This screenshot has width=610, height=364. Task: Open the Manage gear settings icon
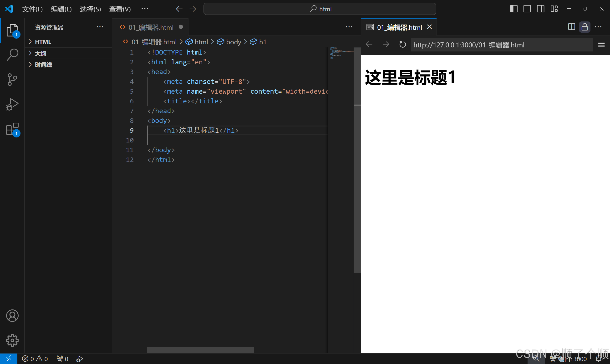pos(12,340)
